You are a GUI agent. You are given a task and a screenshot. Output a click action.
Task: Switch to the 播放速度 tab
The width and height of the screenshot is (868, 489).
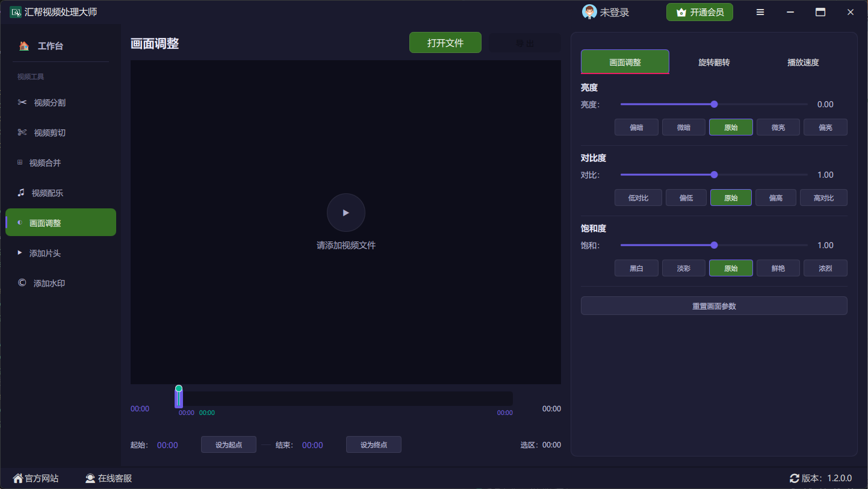click(803, 62)
